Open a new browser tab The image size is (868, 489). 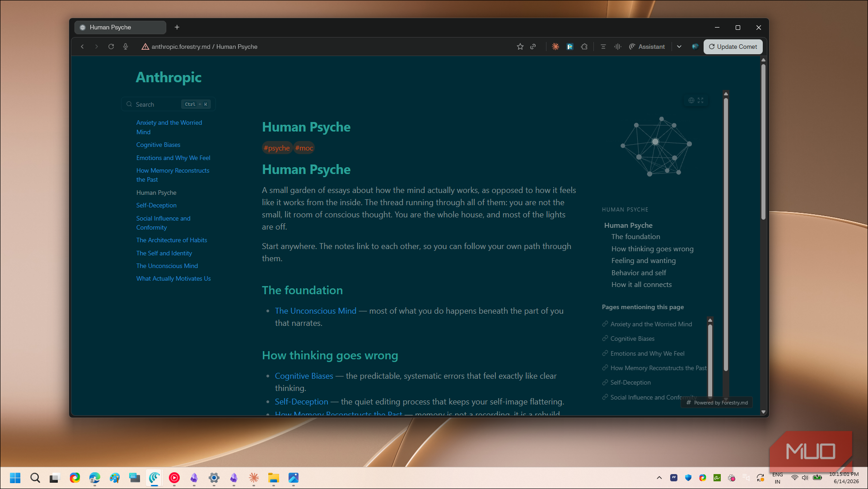tap(177, 27)
